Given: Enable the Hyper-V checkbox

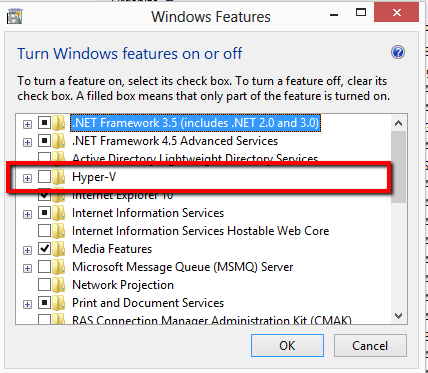Looking at the screenshot, I should pyautogui.click(x=44, y=177).
